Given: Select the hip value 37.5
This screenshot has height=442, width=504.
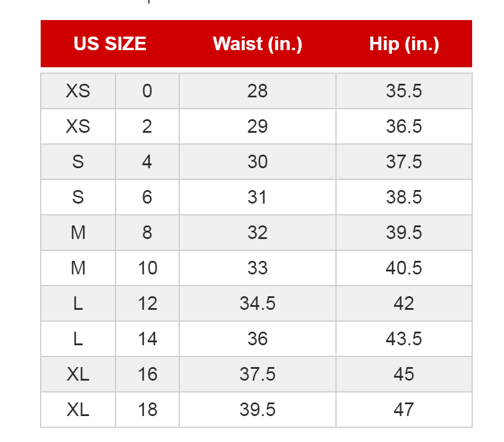Looking at the screenshot, I should (x=404, y=162).
